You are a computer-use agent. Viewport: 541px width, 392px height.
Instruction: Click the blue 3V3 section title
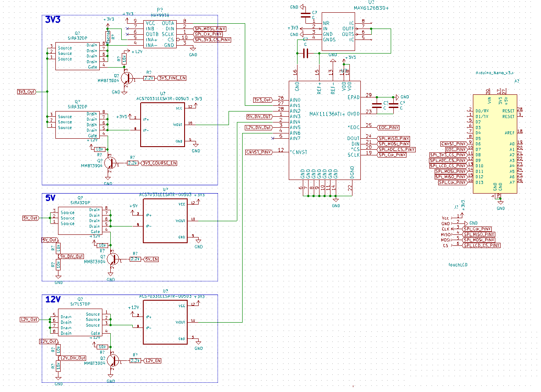pyautogui.click(x=53, y=20)
